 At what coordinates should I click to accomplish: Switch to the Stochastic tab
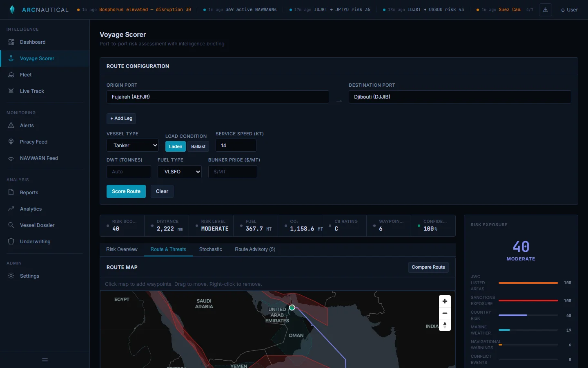[211, 249]
